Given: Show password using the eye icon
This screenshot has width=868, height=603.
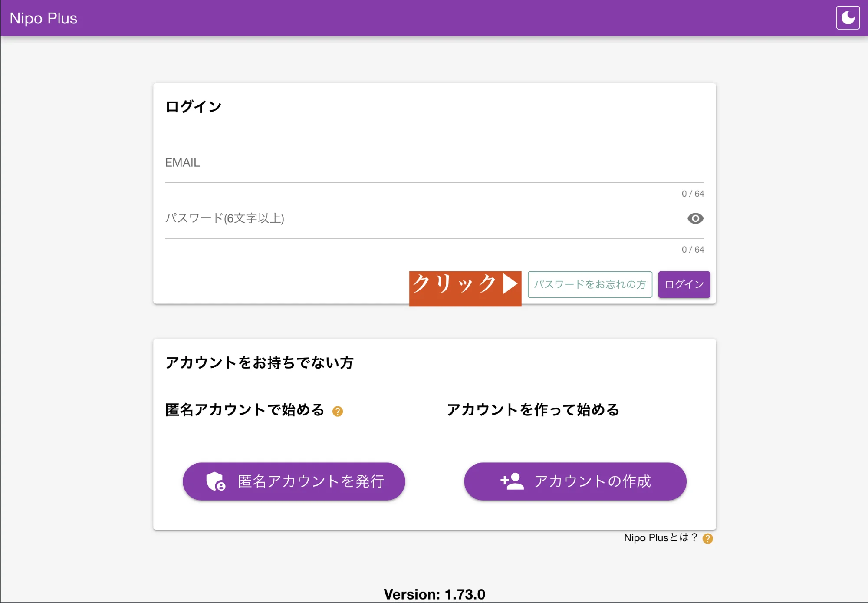Looking at the screenshot, I should 695,218.
